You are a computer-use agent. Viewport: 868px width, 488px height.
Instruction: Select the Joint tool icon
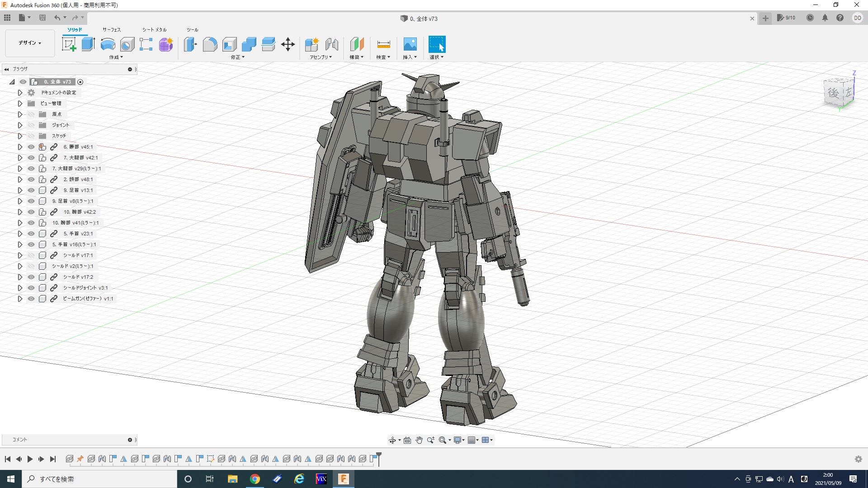click(332, 44)
